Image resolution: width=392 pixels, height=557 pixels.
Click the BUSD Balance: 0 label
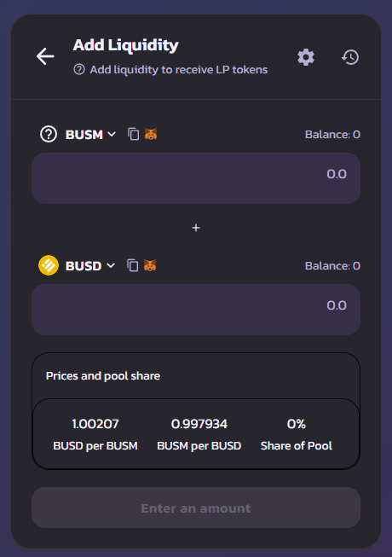click(x=332, y=266)
